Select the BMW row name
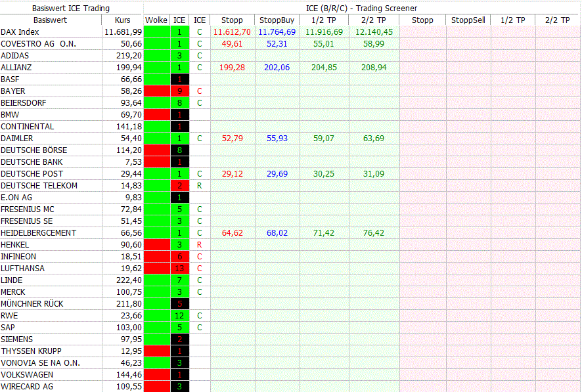This screenshot has height=392, width=582. 10,115
